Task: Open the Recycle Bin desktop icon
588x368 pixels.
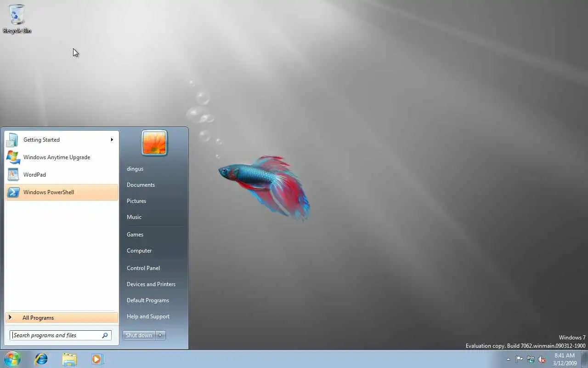Action: [17, 18]
